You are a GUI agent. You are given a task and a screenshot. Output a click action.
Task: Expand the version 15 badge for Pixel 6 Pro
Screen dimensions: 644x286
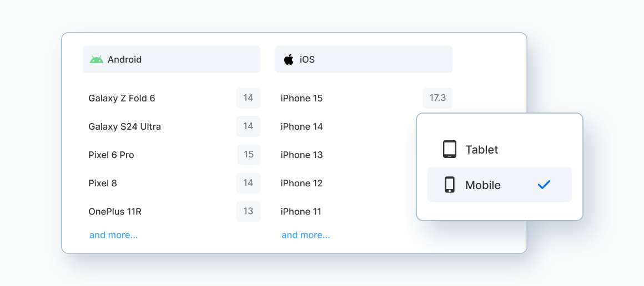pyautogui.click(x=249, y=155)
